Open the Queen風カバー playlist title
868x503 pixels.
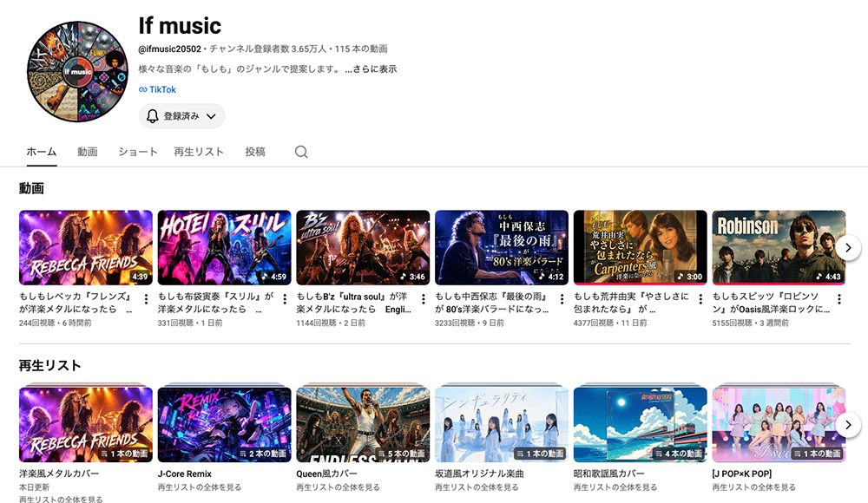pos(326,474)
